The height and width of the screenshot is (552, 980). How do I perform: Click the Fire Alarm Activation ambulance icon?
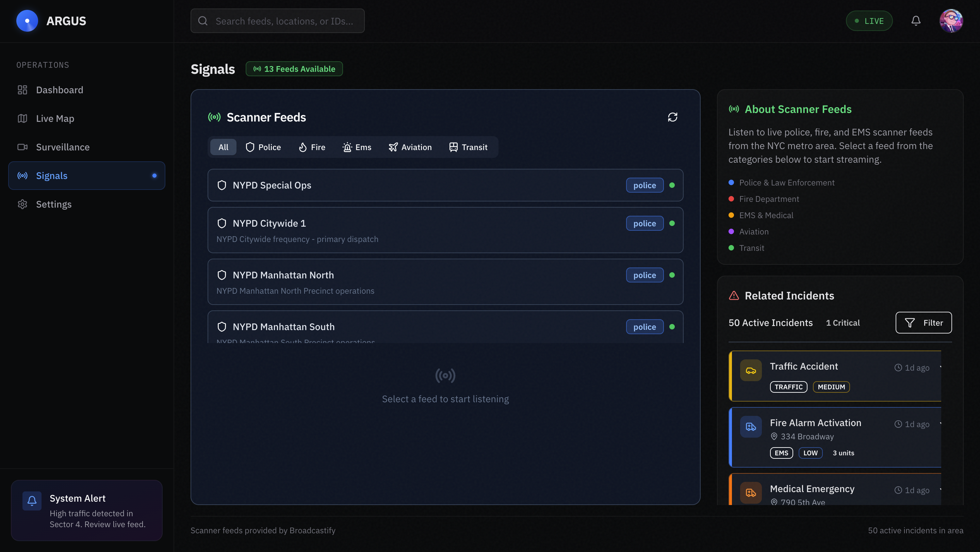[751, 427]
